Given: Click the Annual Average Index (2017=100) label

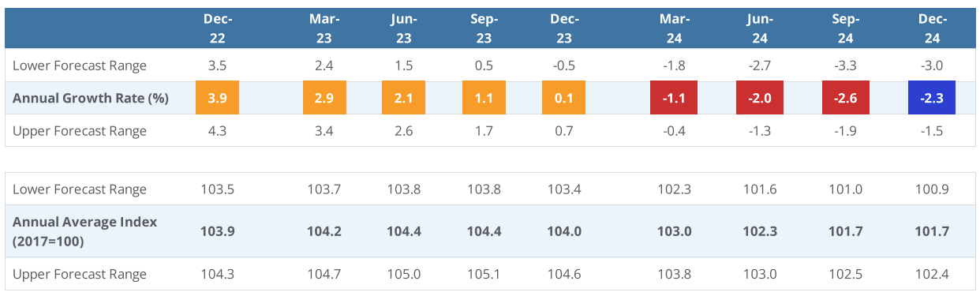Looking at the screenshot, I should (x=84, y=231).
